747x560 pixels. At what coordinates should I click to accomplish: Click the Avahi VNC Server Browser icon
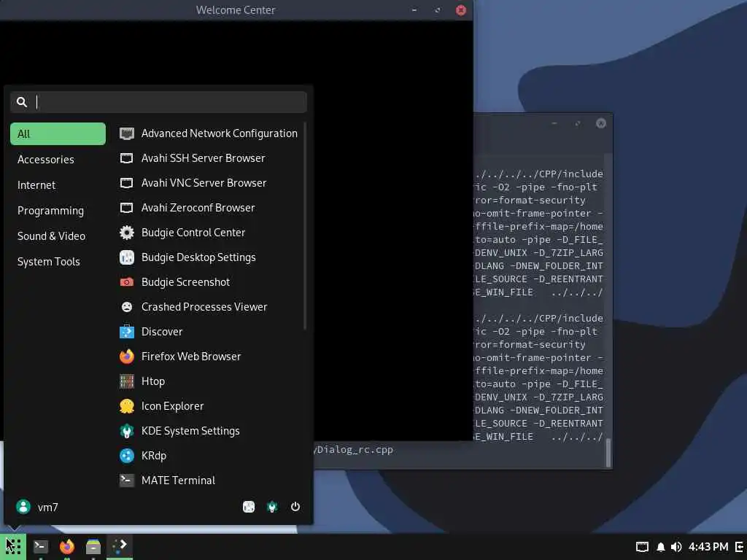(x=127, y=183)
